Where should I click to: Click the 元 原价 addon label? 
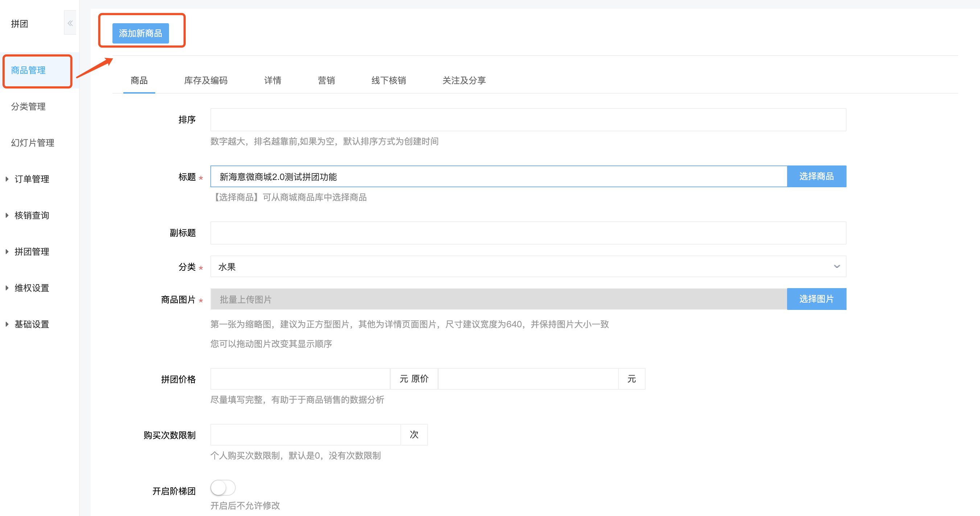[414, 379]
